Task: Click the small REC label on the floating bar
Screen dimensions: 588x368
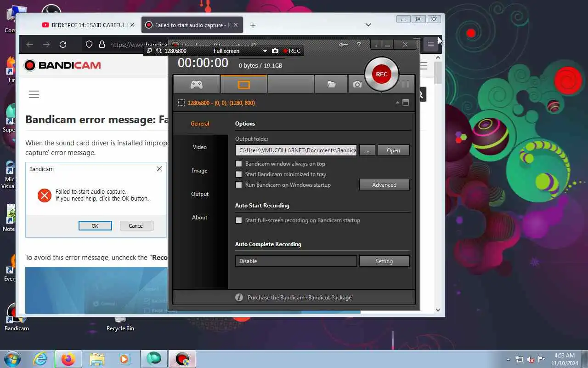Action: (292, 51)
